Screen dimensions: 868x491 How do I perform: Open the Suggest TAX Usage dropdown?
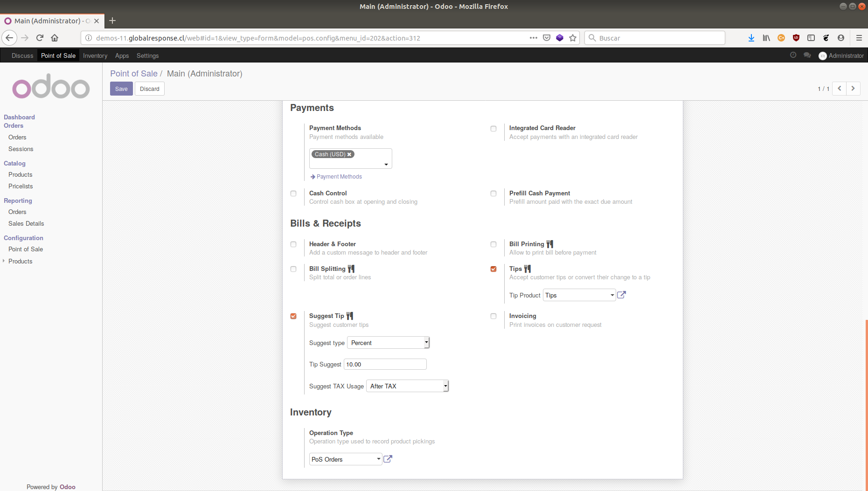[407, 386]
